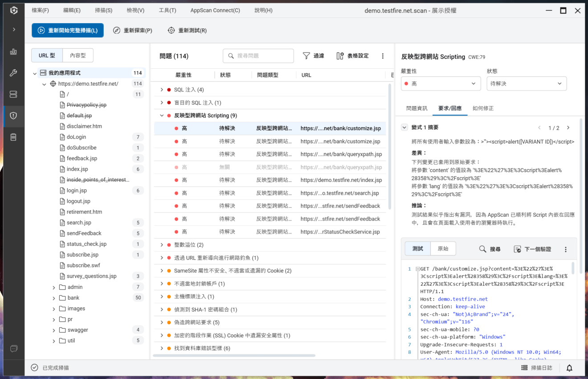The image size is (588, 379).
Task: Collapse 我的應用程式 tree root
Action: click(35, 73)
